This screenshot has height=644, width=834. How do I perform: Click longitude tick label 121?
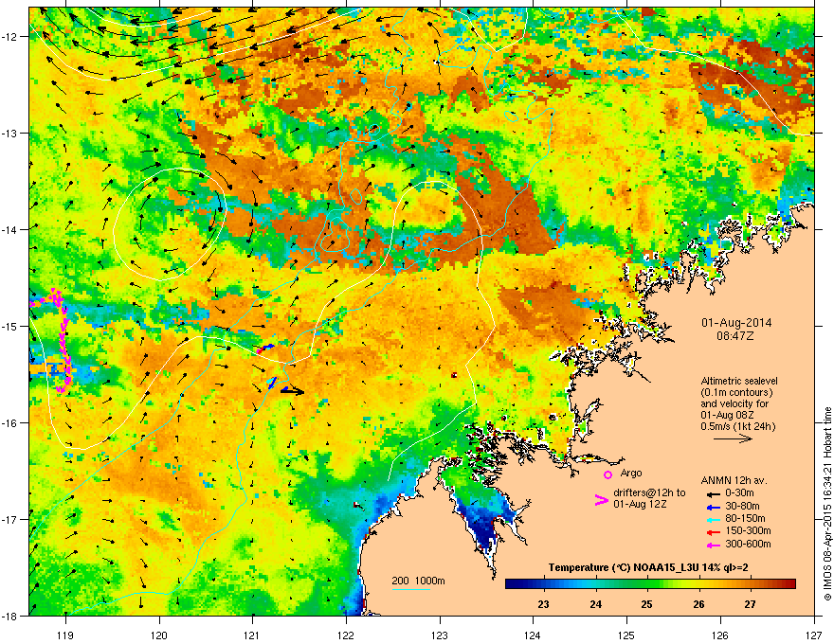click(x=252, y=635)
